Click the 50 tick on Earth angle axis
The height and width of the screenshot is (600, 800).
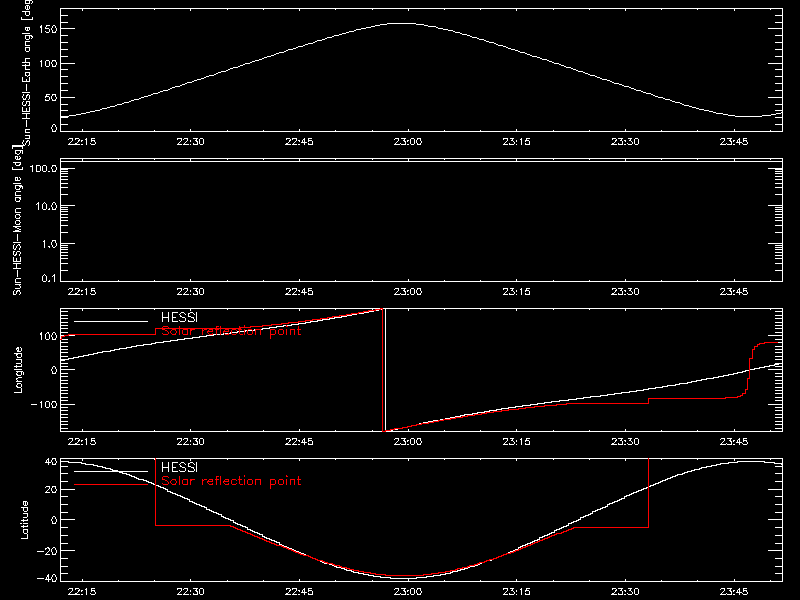tap(51, 97)
